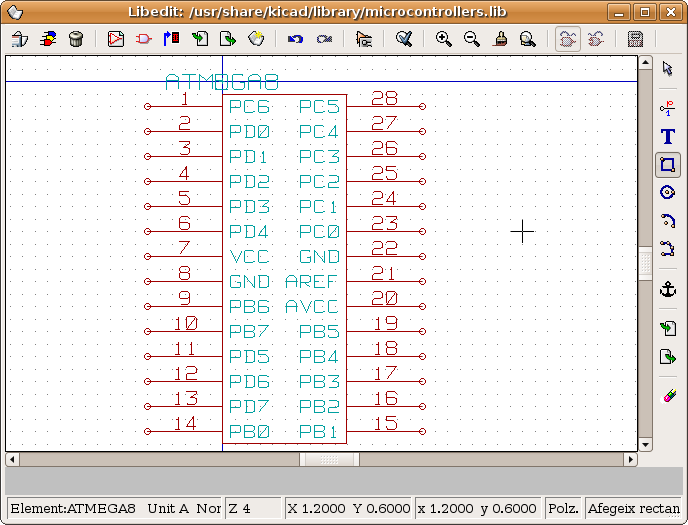Click blue arrow with red chip icon
The height and width of the screenshot is (525, 688).
point(172,39)
